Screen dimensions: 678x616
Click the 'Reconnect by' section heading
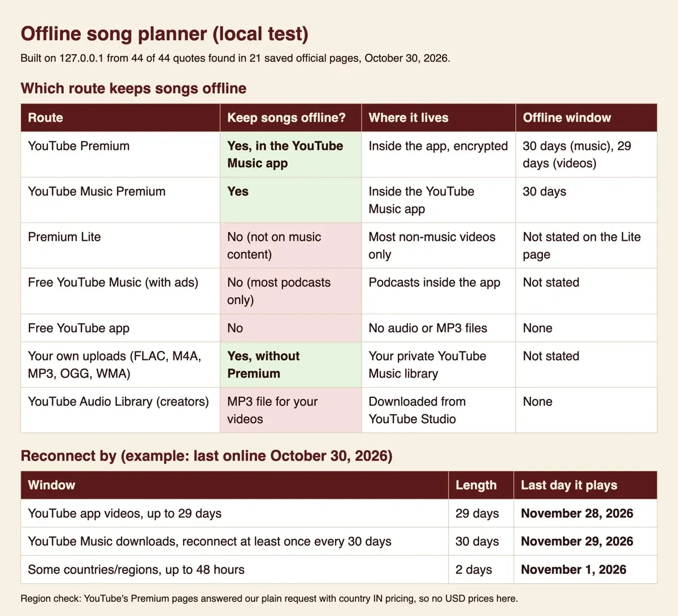coord(206,456)
